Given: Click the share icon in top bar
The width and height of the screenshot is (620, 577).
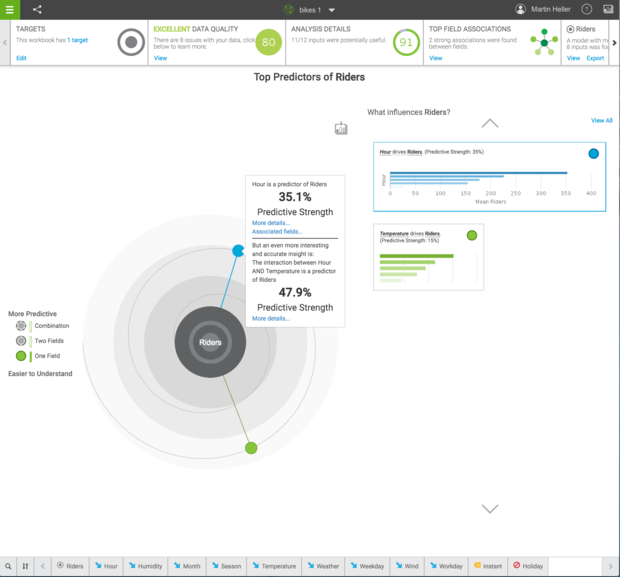Looking at the screenshot, I should [37, 9].
